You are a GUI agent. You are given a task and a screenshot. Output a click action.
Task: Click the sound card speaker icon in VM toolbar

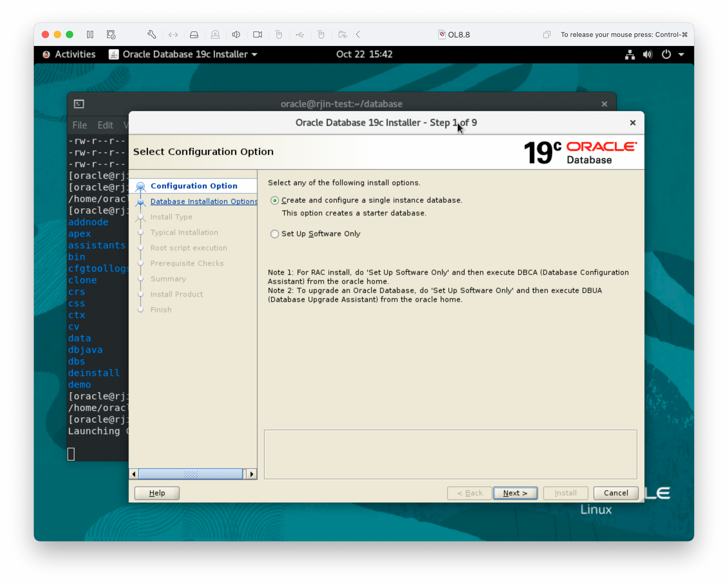tap(236, 34)
